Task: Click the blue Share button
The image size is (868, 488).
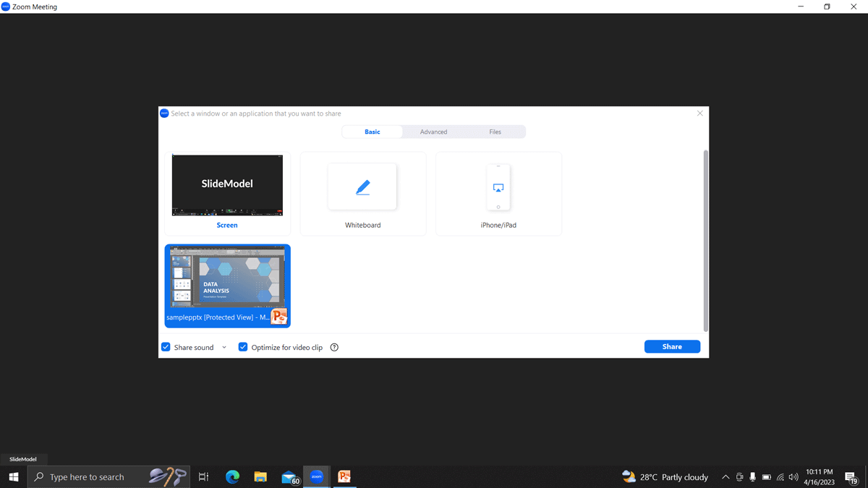Action: pyautogui.click(x=672, y=346)
